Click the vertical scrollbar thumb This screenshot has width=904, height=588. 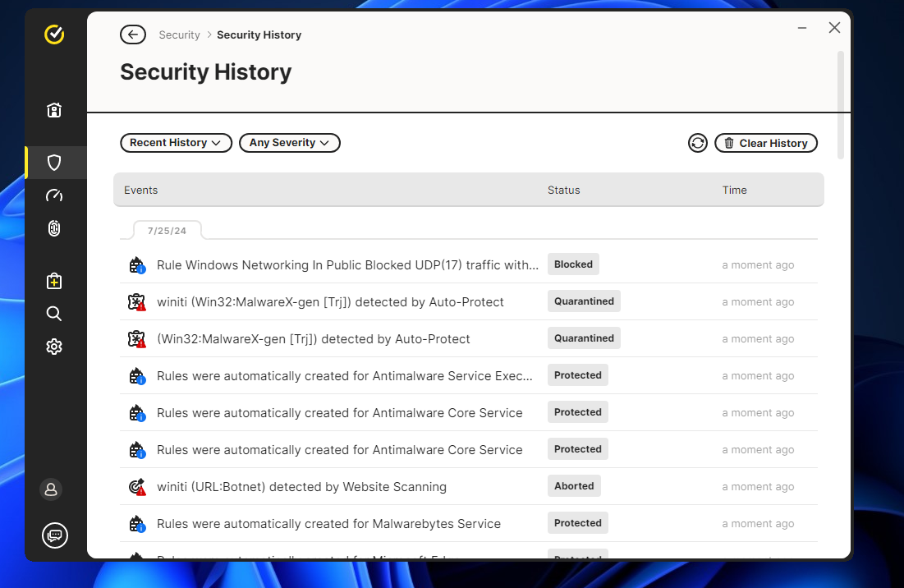pyautogui.click(x=840, y=104)
